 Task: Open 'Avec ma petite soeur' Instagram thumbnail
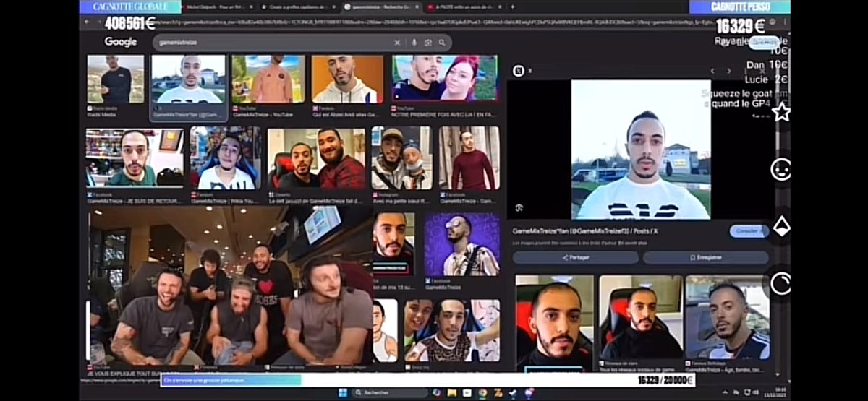click(x=401, y=158)
